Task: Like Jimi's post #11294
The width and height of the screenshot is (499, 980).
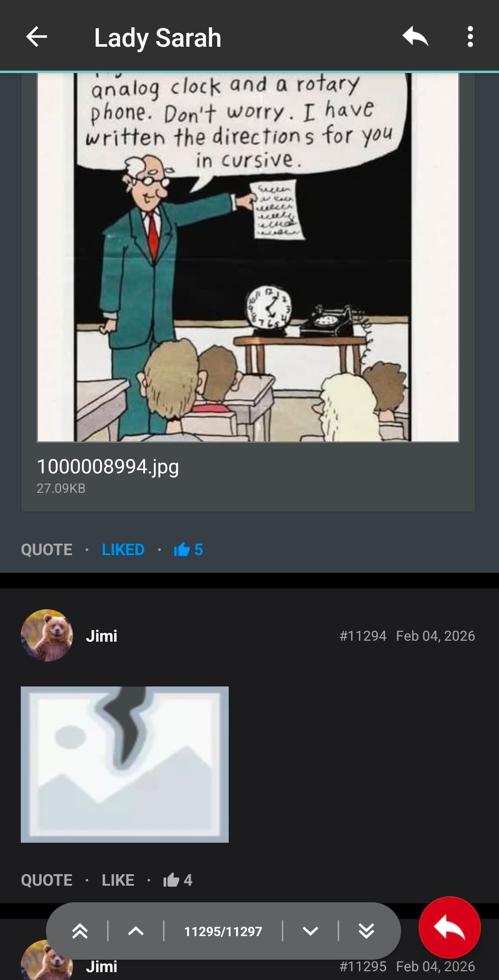Action: coord(118,880)
